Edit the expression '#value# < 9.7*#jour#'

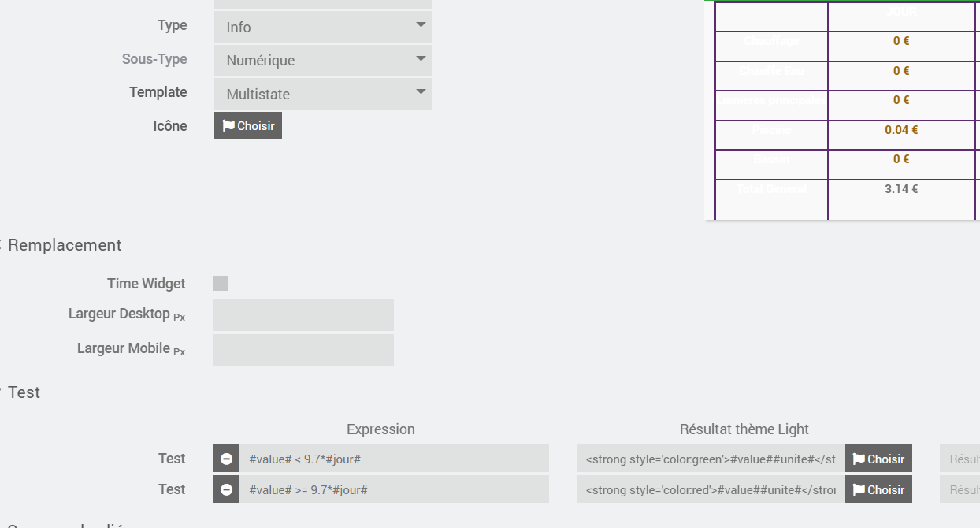(394, 459)
